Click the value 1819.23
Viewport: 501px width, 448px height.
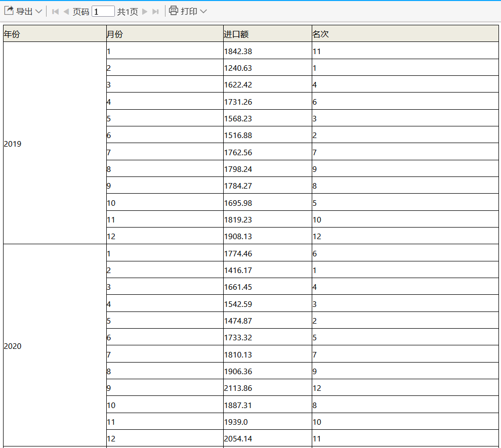238,219
